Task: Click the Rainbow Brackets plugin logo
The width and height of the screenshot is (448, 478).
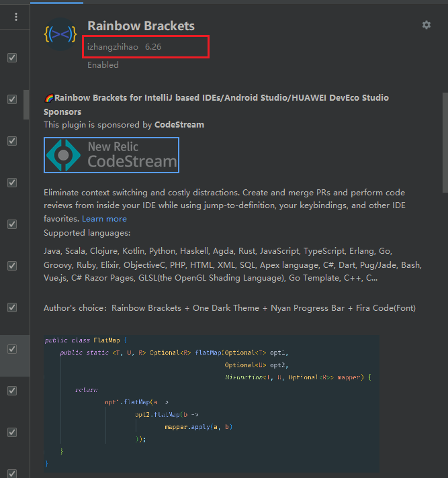Action: coord(60,34)
